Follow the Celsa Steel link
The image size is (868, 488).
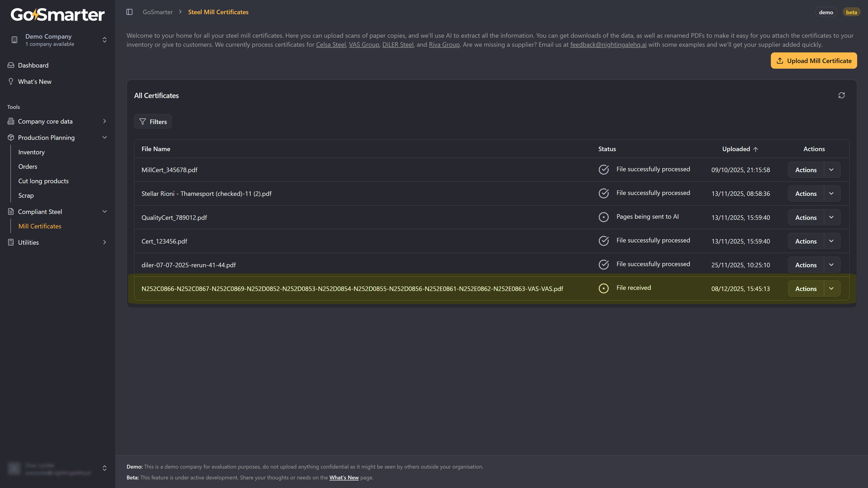tap(330, 45)
